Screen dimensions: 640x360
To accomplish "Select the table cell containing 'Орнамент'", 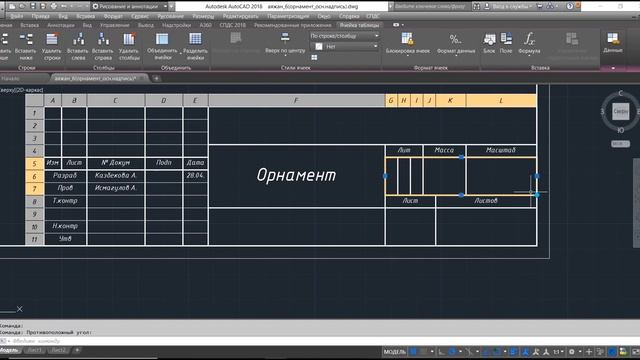I will (296, 176).
